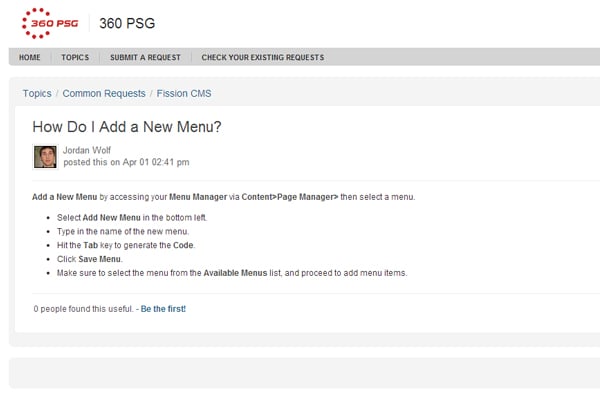The width and height of the screenshot is (600, 400).
Task: Navigate to Fission CMS breadcrumb
Action: tap(184, 93)
